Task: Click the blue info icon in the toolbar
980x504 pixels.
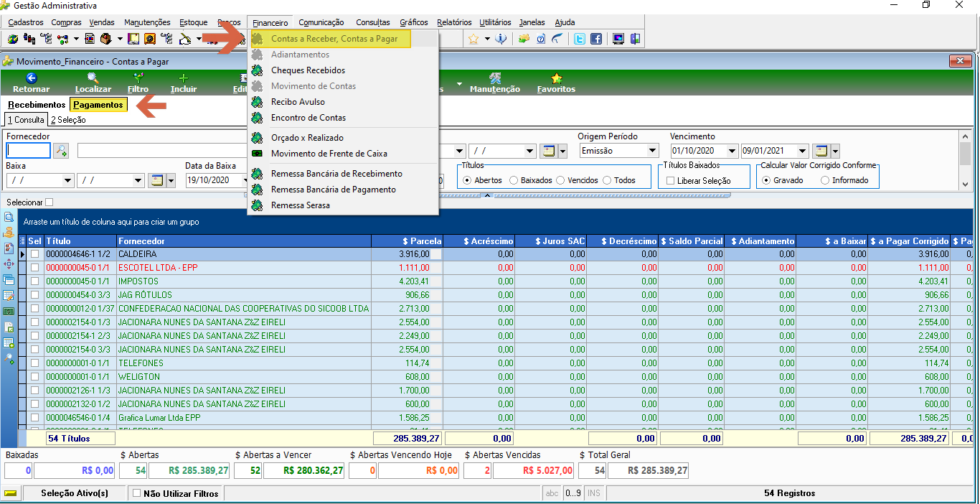Action: 501,39
